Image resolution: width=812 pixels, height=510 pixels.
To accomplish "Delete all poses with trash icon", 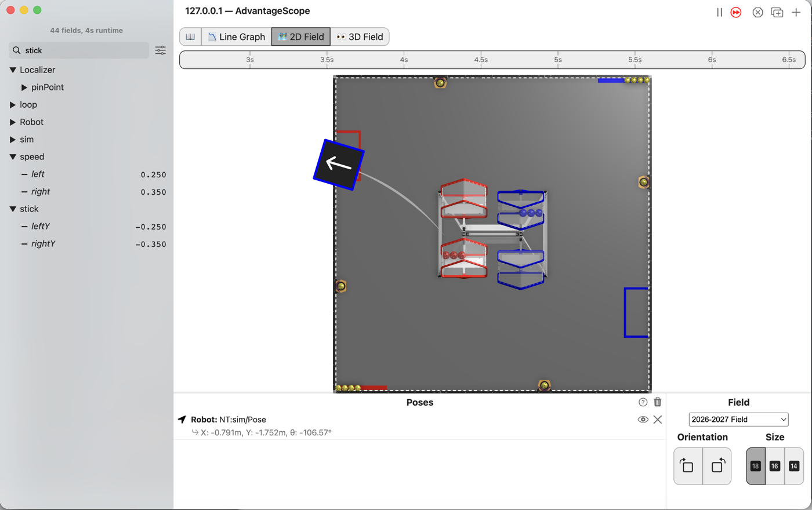I will [x=658, y=402].
